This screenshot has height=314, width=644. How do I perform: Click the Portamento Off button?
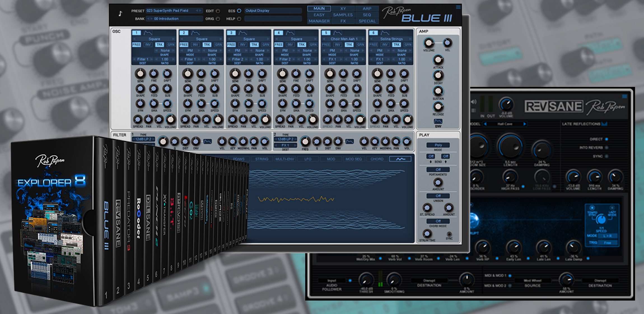click(438, 170)
